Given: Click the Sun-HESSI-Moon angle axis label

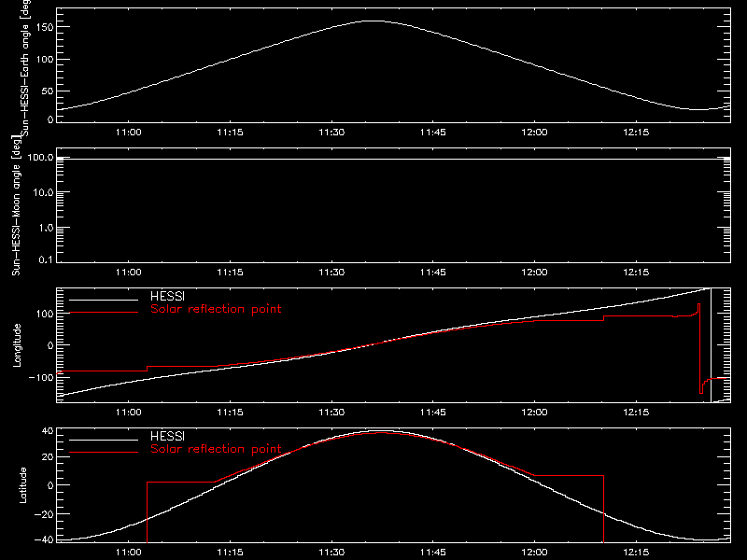Looking at the screenshot, I should coord(16,205).
